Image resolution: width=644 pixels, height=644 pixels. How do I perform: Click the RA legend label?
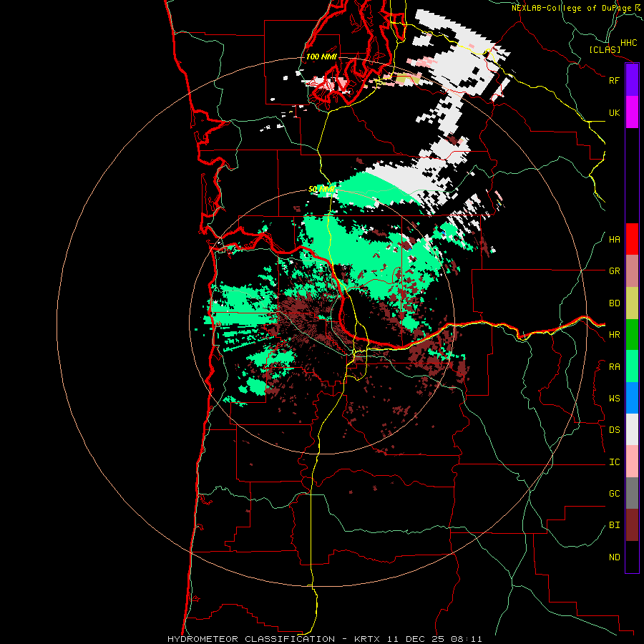tap(614, 367)
